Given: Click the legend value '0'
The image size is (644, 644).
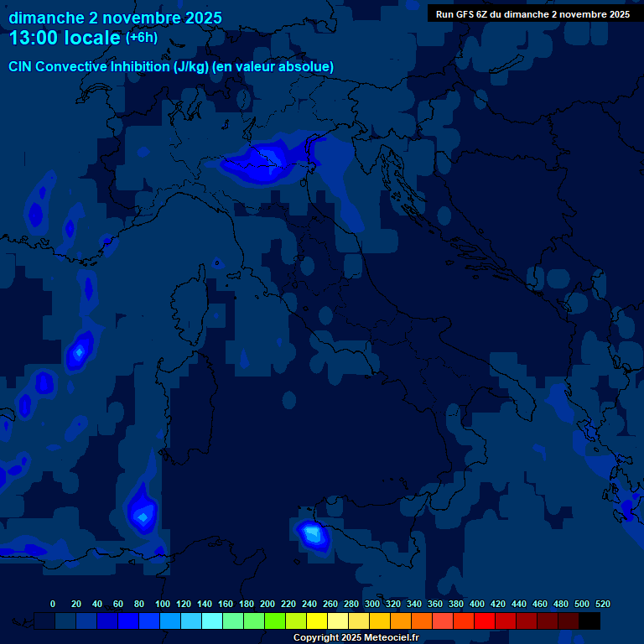Looking at the screenshot, I should (x=53, y=604).
